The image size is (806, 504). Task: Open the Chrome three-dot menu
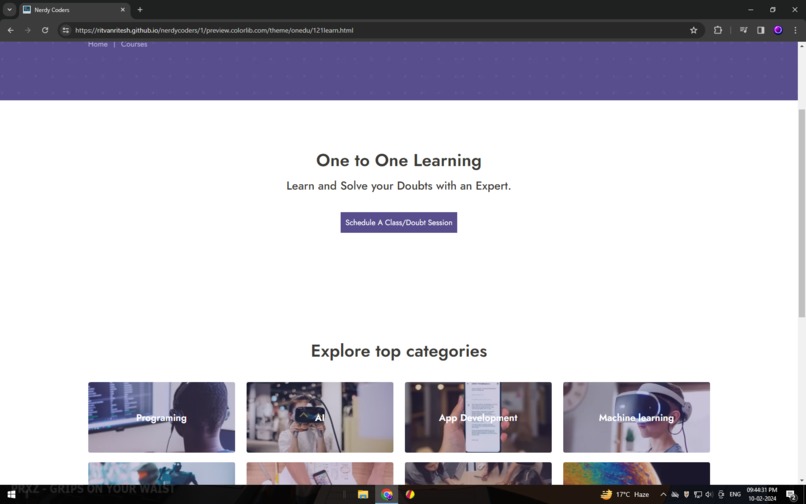795,30
